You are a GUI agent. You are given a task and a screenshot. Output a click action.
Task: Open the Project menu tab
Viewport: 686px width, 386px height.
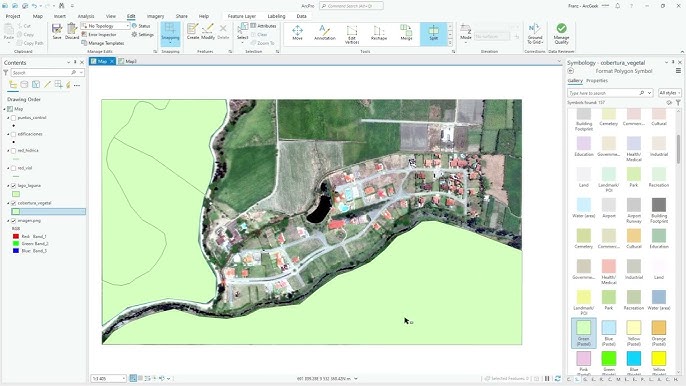click(13, 16)
